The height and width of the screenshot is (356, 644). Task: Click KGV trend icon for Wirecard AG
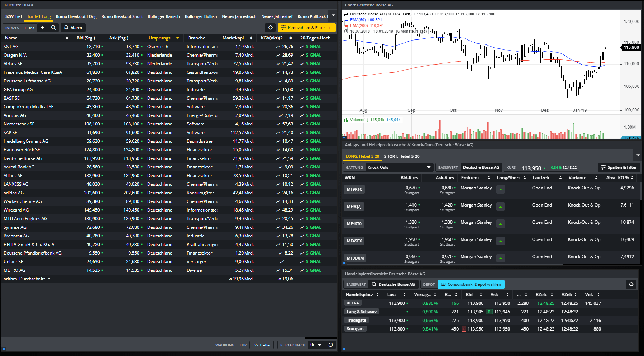pyautogui.click(x=278, y=210)
